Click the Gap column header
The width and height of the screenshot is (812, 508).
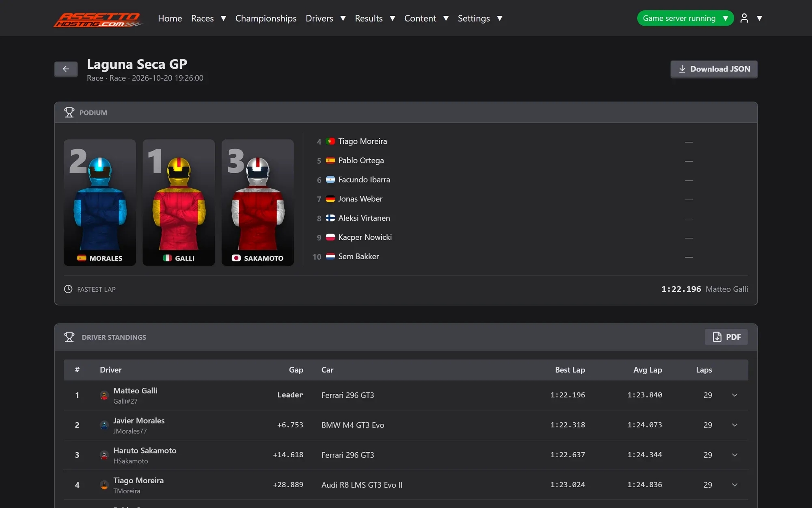pyautogui.click(x=296, y=370)
